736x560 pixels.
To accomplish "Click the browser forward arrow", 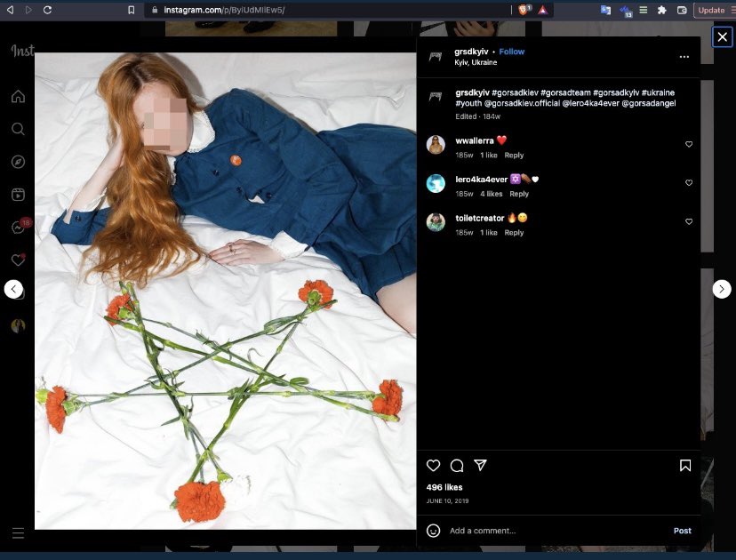I will coord(28,10).
